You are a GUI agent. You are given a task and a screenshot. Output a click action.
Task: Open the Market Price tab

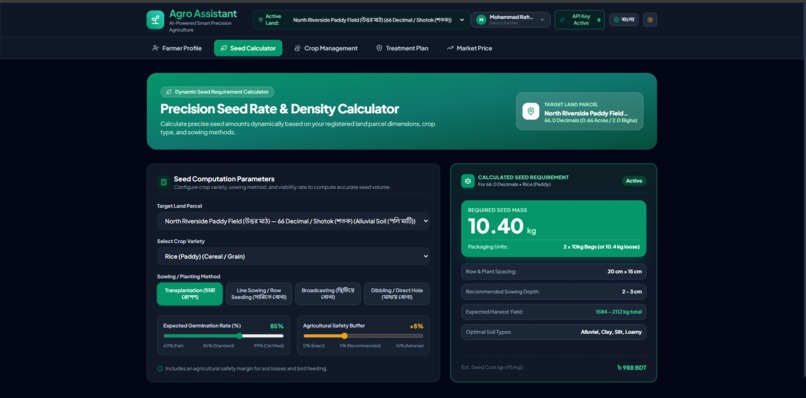469,48
